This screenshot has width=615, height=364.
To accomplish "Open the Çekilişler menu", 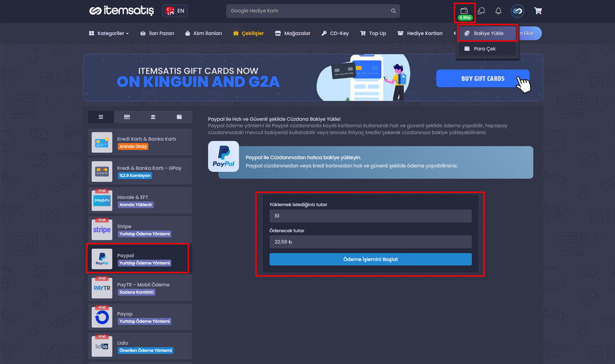I will [248, 33].
